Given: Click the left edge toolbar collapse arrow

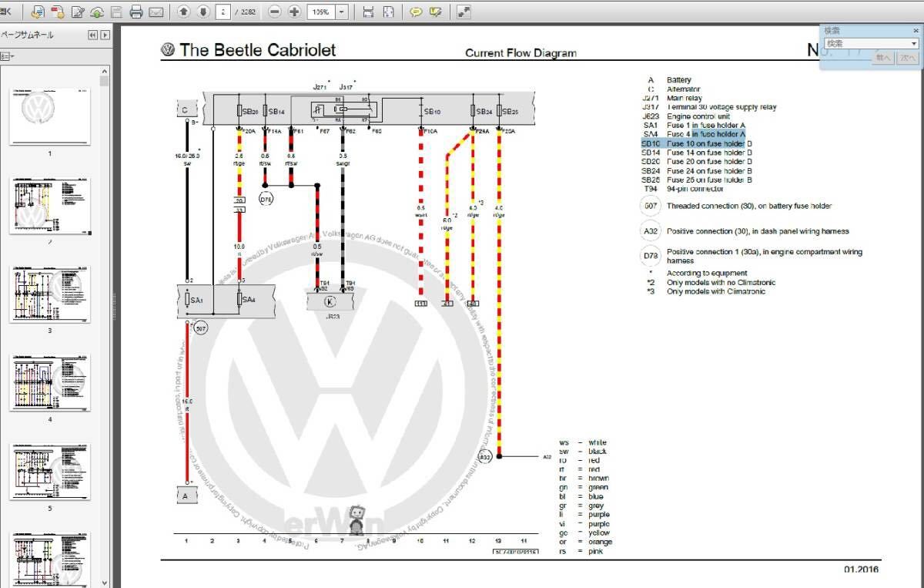Looking at the screenshot, I should [x=6, y=12].
